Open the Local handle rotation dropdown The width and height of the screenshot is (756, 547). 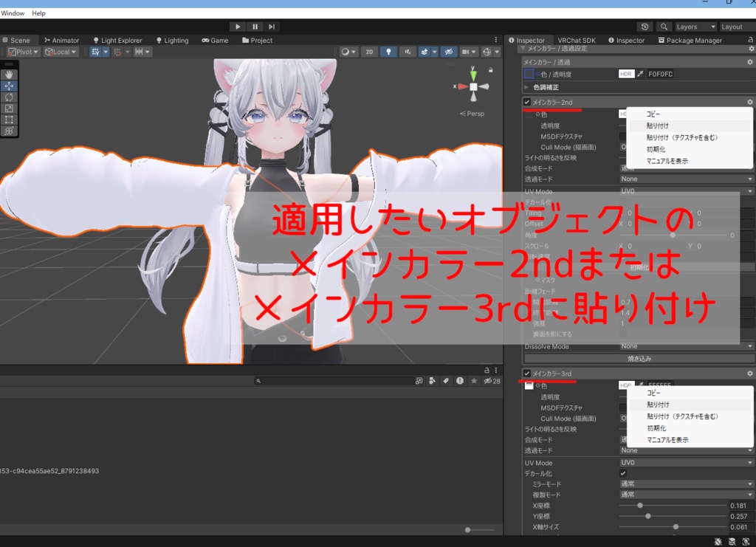[61, 52]
